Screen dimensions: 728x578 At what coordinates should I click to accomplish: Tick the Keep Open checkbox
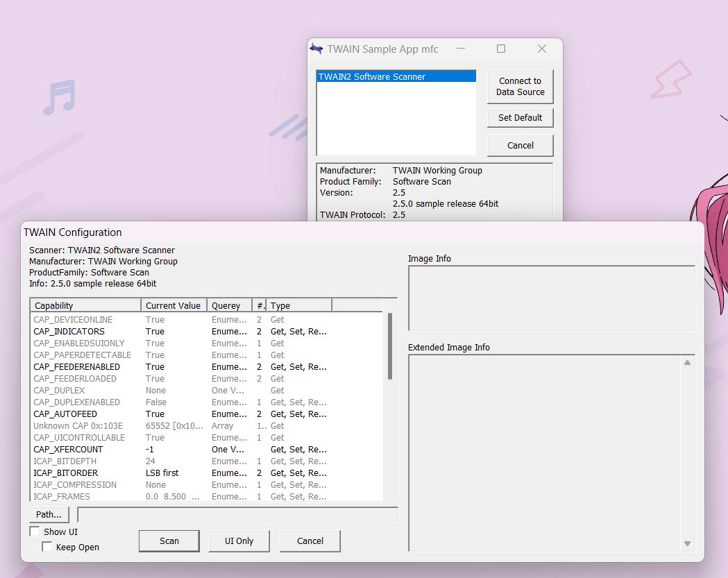click(x=47, y=547)
